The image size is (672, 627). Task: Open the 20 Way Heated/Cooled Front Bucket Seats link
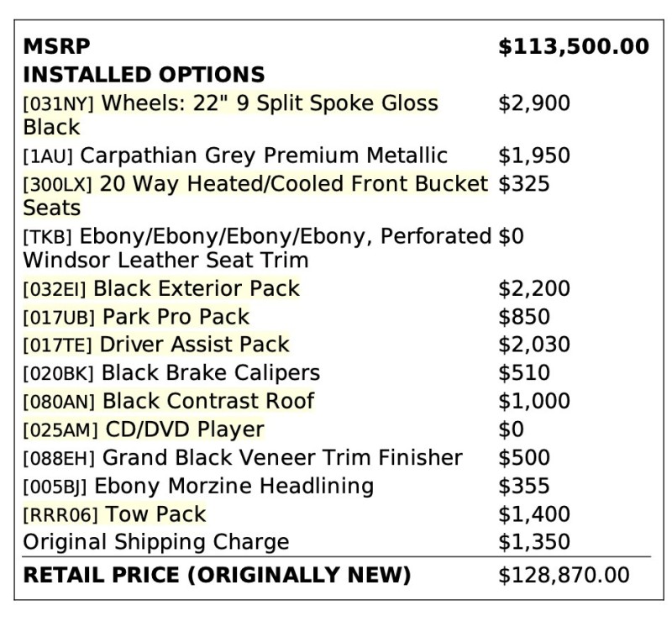[255, 185]
